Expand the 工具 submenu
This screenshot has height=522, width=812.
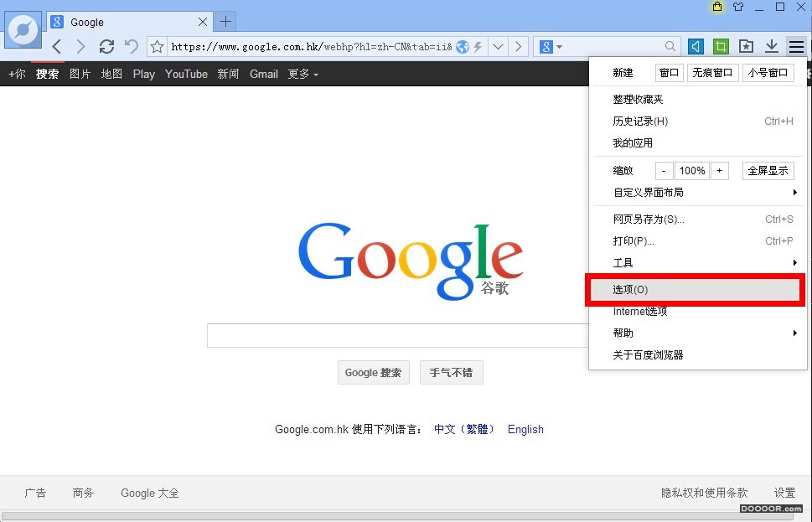click(698, 263)
